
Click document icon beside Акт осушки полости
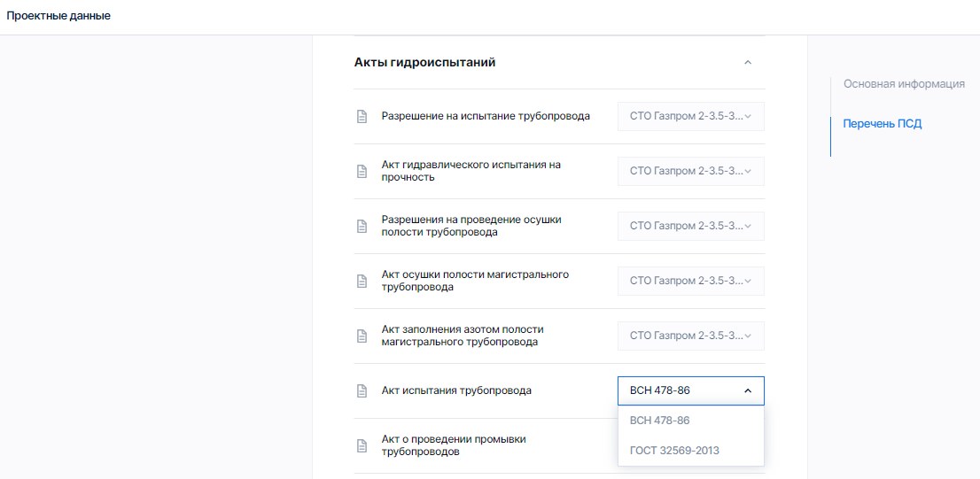click(362, 282)
